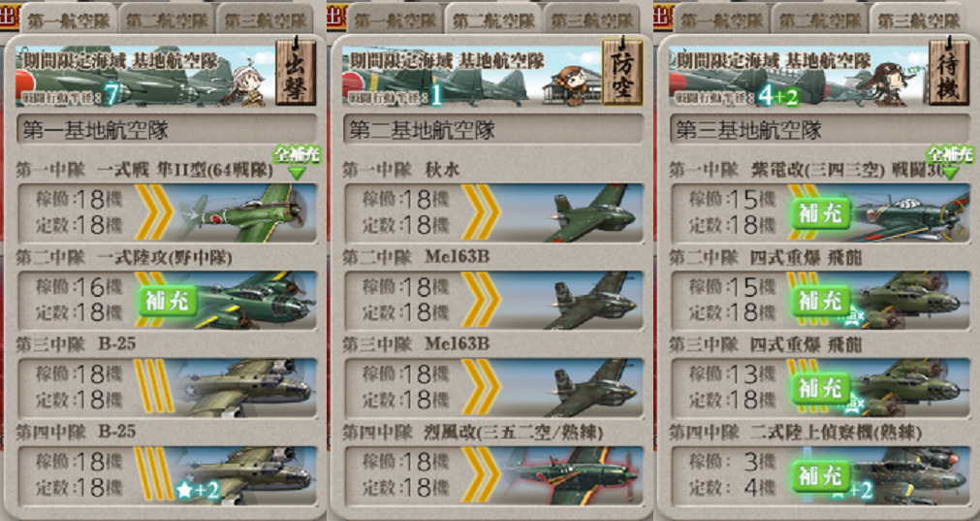Click 補充 for third squadron 飛龍
980x521 pixels.
point(821,388)
